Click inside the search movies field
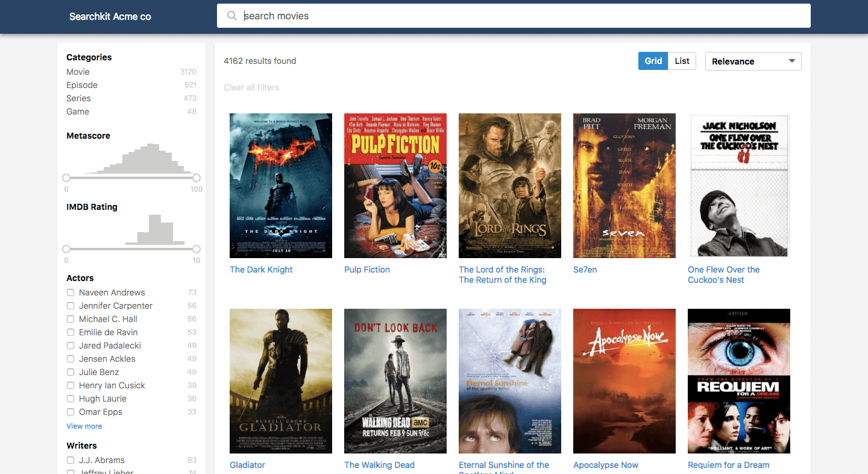Image resolution: width=868 pixels, height=474 pixels. pyautogui.click(x=422, y=16)
